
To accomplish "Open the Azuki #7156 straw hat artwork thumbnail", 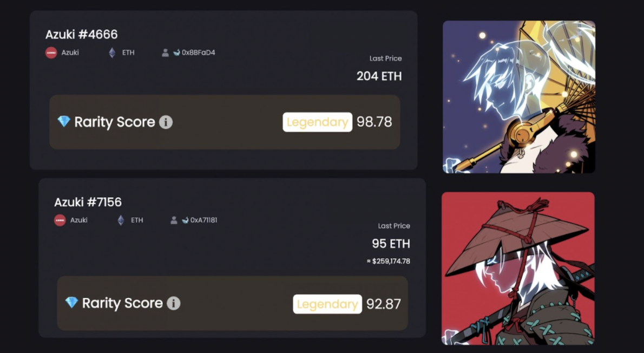I will click(518, 268).
